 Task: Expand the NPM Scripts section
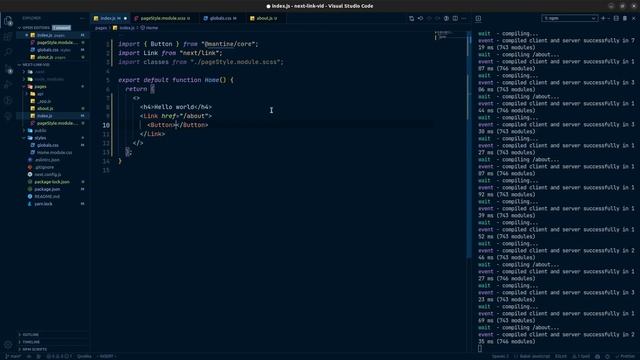pyautogui.click(x=34, y=349)
